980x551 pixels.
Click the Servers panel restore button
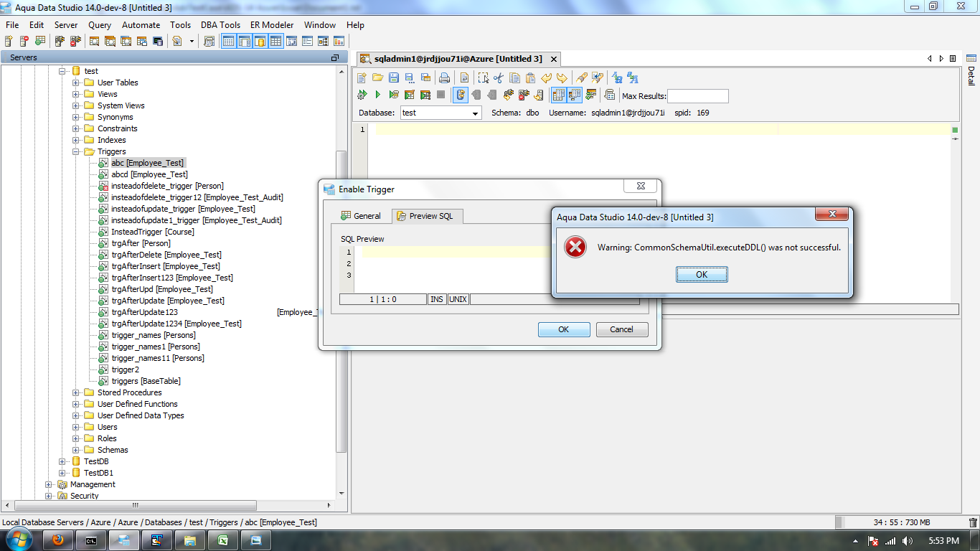pyautogui.click(x=334, y=57)
